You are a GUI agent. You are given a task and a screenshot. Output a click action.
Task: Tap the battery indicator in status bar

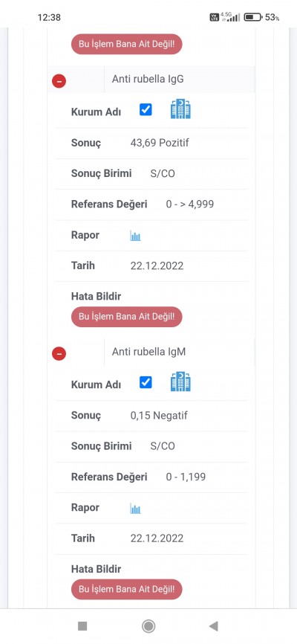(253, 17)
